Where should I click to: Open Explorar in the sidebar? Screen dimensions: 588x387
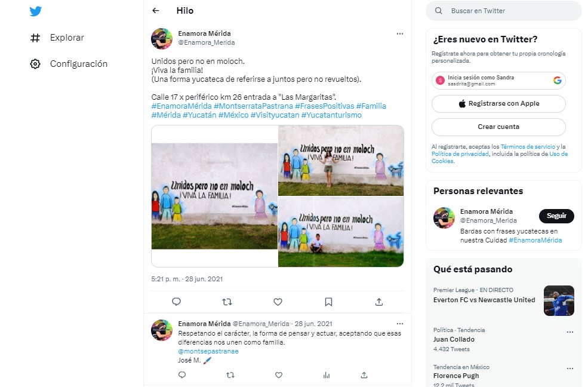pyautogui.click(x=57, y=38)
